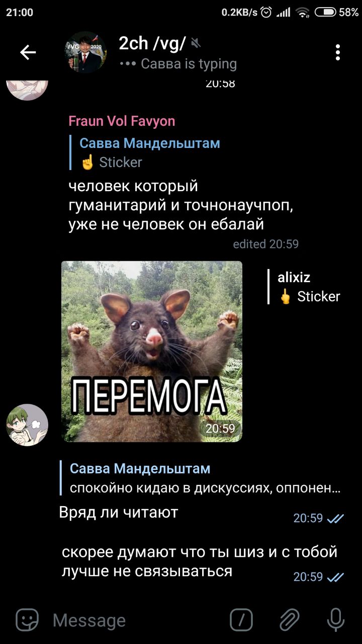Tap the muted speaker icon beside the title
The image size is (362, 644).
(x=196, y=44)
